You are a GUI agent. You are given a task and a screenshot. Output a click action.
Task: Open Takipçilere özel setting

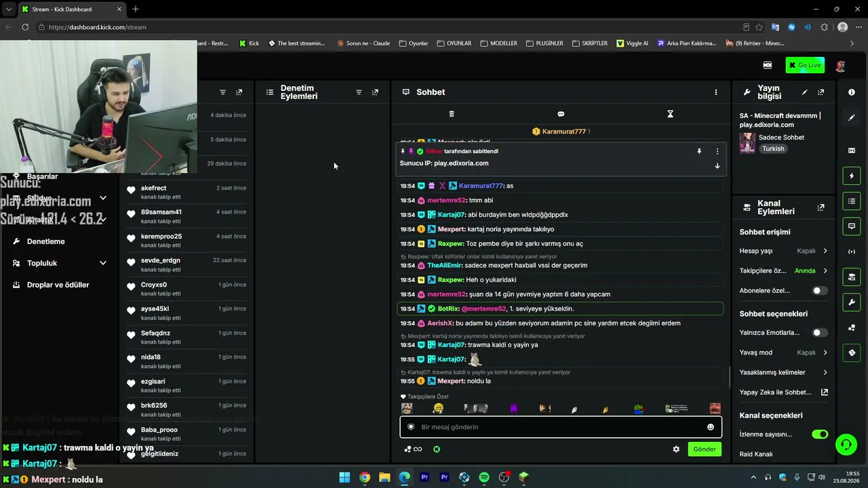tap(784, 271)
